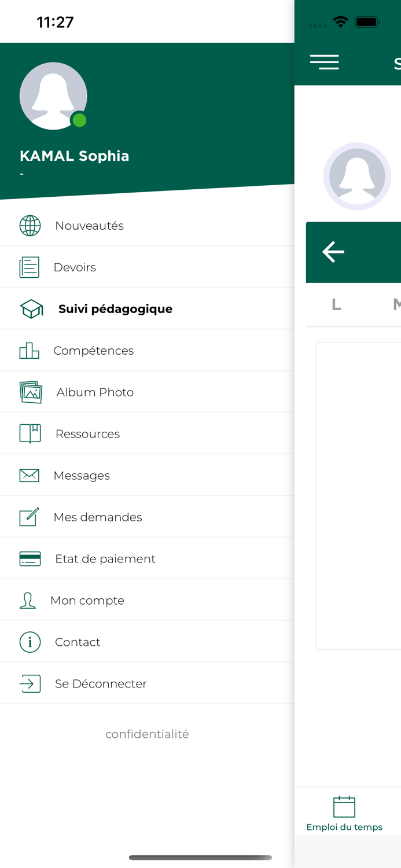Image resolution: width=401 pixels, height=868 pixels.
Task: Tap the pencil icon for Mes demandes
Action: tap(30, 517)
